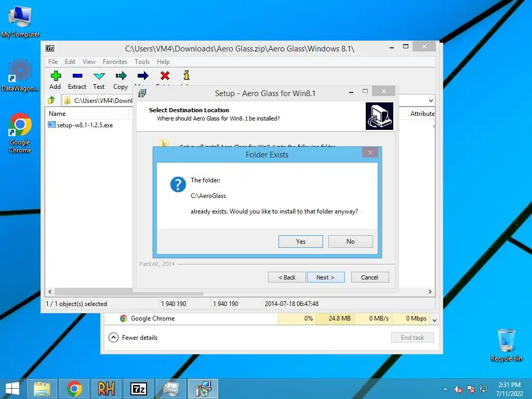Select the Google Chrome row in Task Manager
This screenshot has height=399, width=532.
[x=268, y=318]
